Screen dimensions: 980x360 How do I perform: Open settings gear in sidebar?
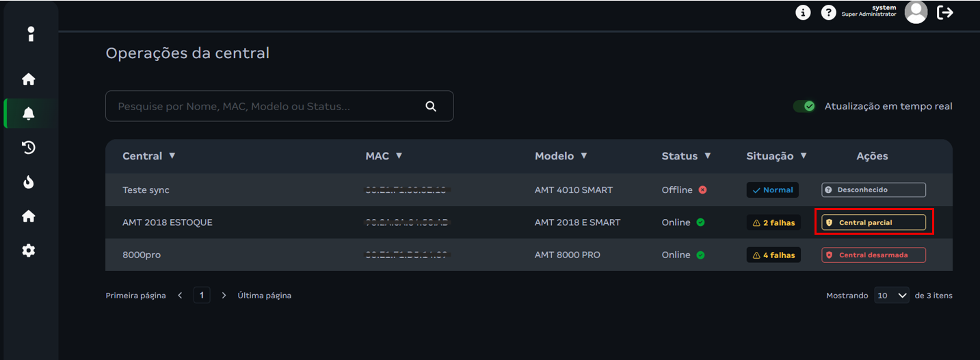coord(29,250)
